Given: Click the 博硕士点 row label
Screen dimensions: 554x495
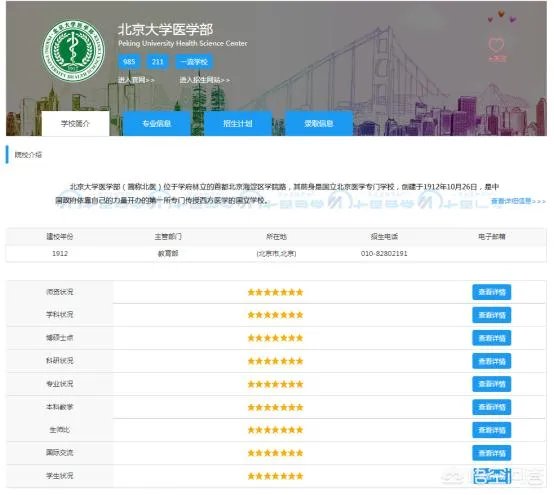Looking at the screenshot, I should coord(60,338).
